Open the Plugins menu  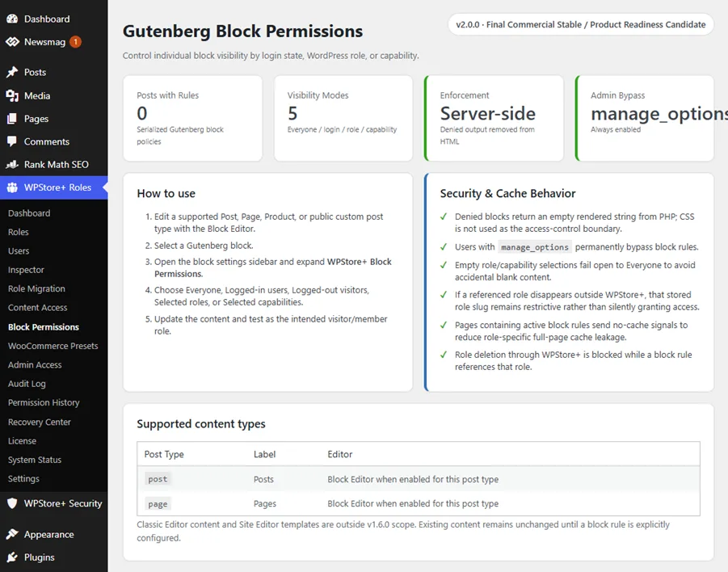tap(54, 557)
